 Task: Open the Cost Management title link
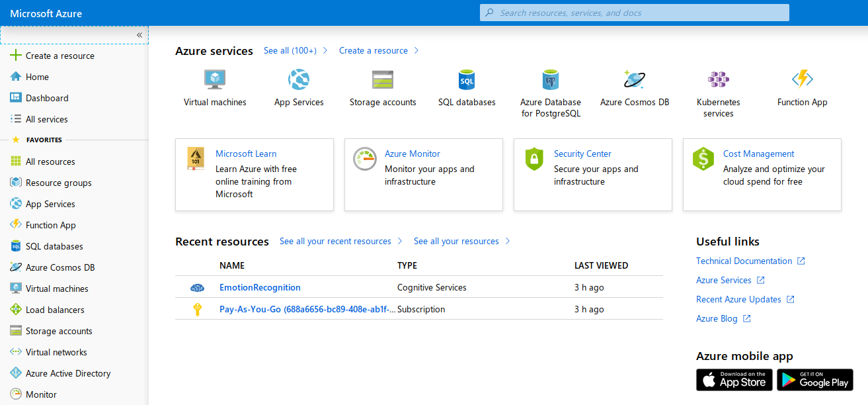coord(759,154)
